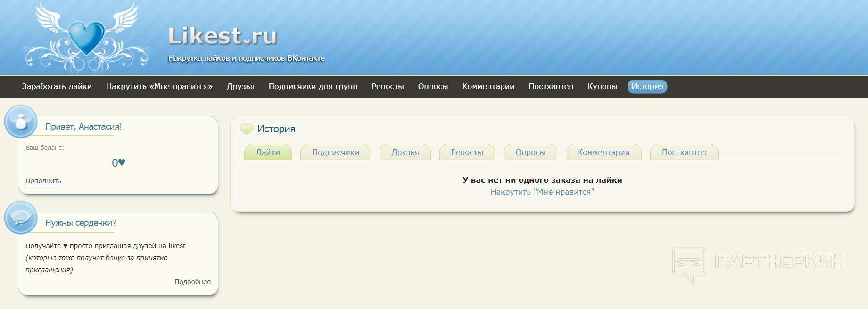868x309 pixels.
Task: Open Друзья in the top navigation bar
Action: coord(240,86)
